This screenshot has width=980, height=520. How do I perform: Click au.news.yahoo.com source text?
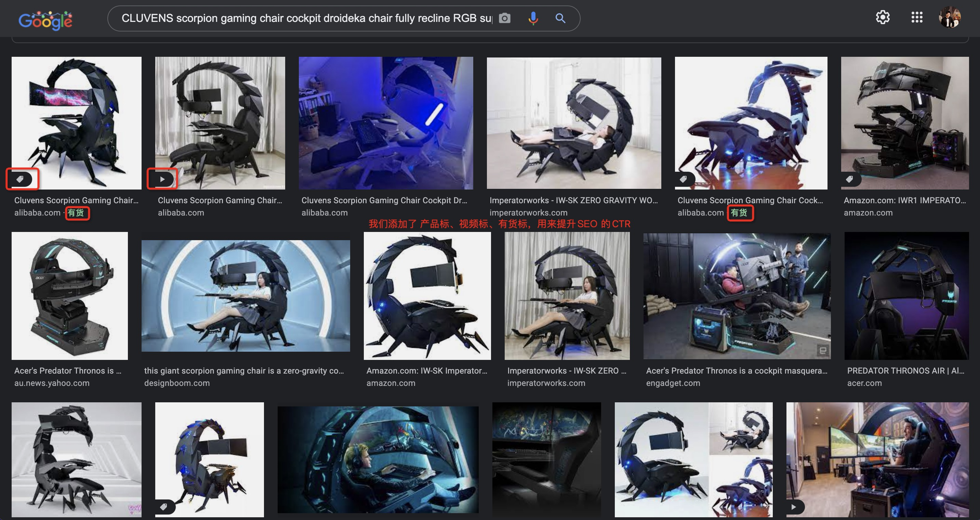click(x=52, y=383)
